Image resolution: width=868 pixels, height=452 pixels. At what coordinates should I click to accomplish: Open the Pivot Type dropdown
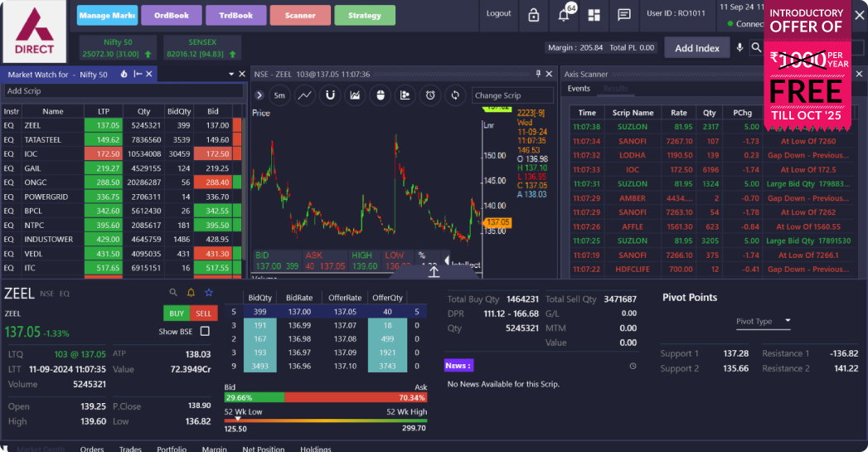[764, 322]
